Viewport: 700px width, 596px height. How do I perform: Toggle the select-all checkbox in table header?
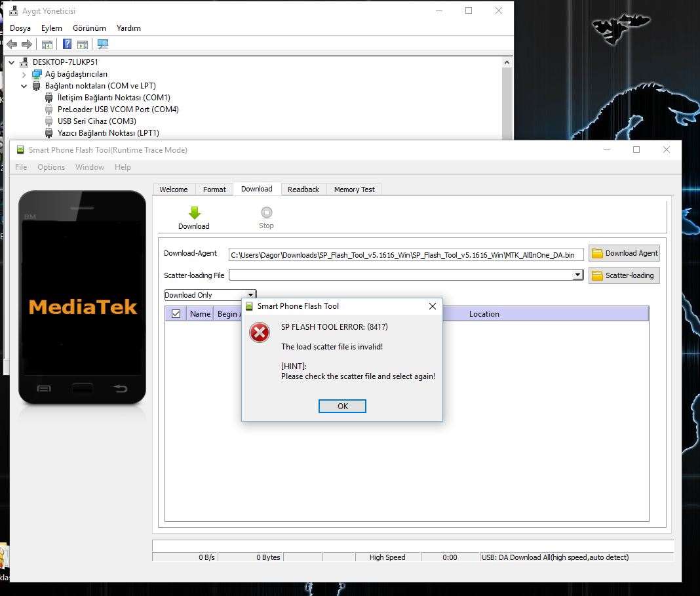click(176, 314)
